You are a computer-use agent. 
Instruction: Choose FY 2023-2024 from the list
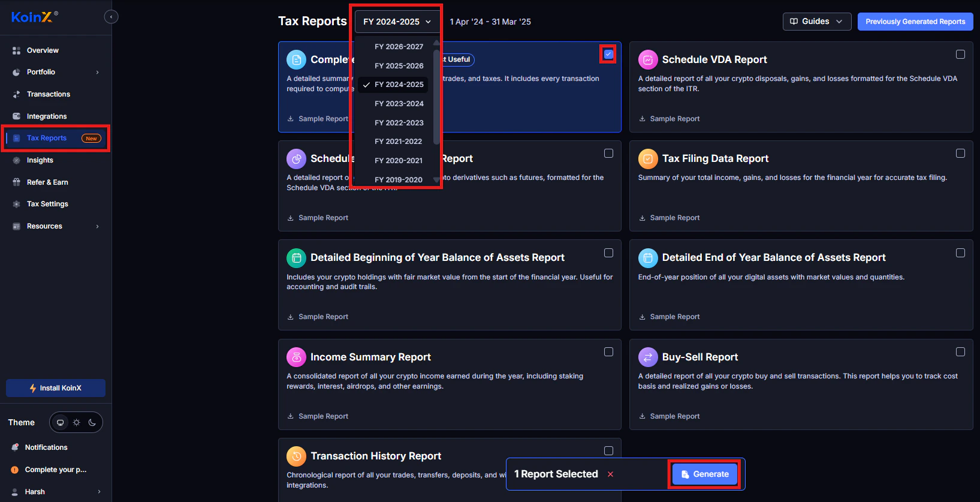(399, 104)
